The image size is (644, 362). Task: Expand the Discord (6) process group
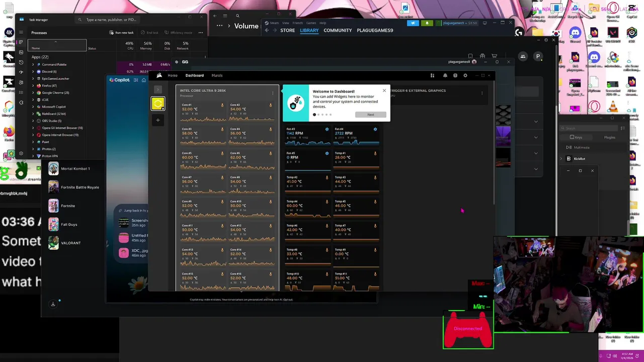[x=33, y=71]
